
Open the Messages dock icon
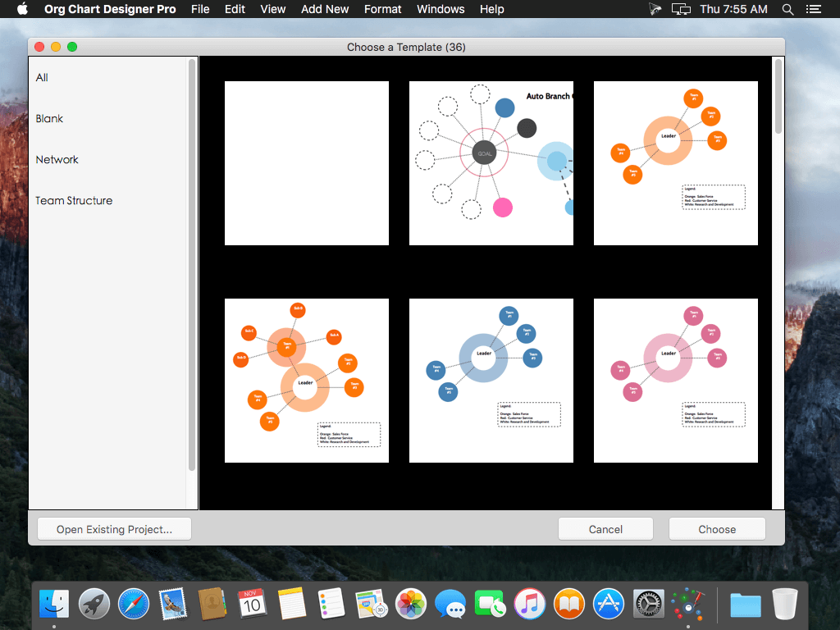point(450,604)
